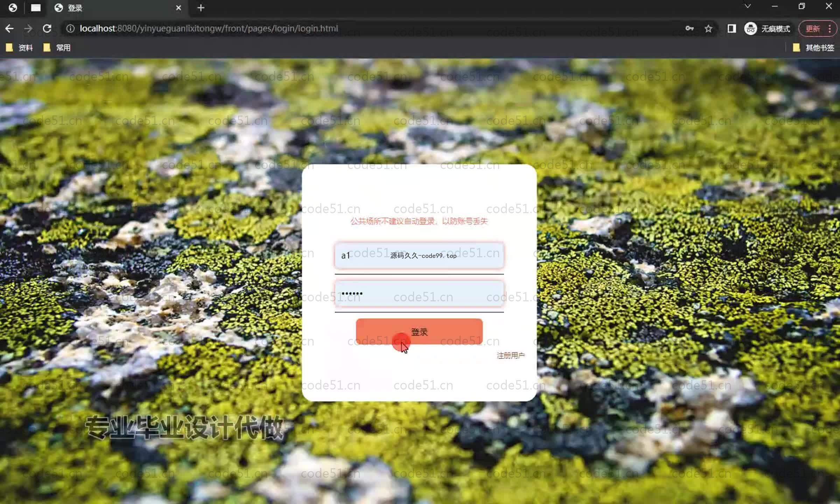Open the 其他书签 bookmarks folder
This screenshot has height=504, width=840.
point(814,48)
